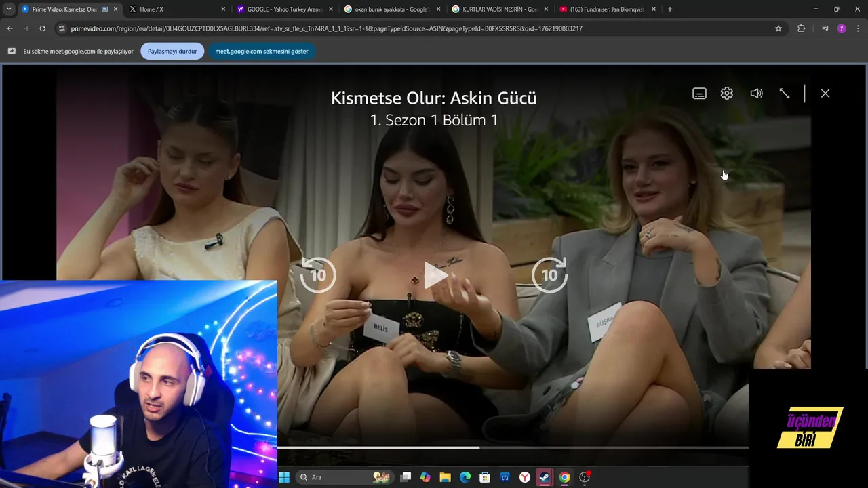Viewport: 868px width, 488px height.
Task: Close the Home / X tab
Action: (x=223, y=9)
